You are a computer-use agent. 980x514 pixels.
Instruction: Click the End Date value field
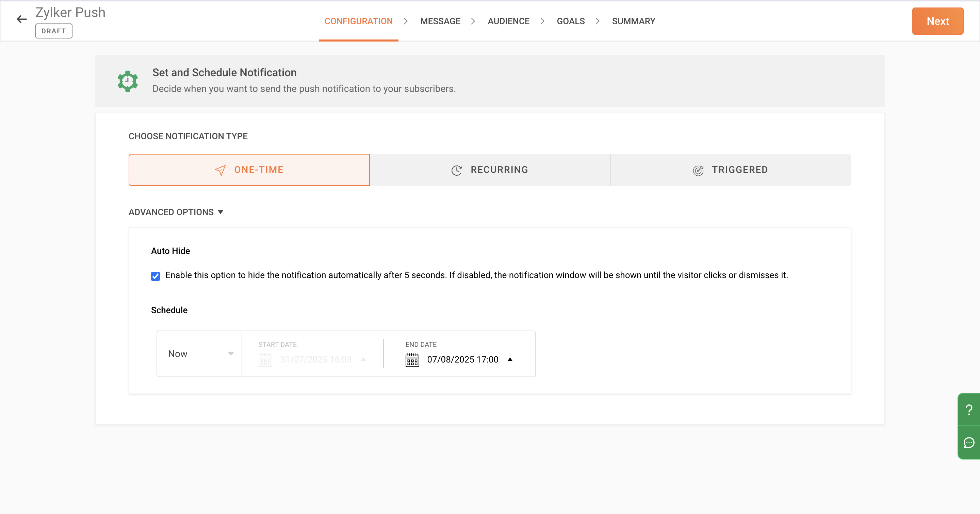[x=462, y=359]
